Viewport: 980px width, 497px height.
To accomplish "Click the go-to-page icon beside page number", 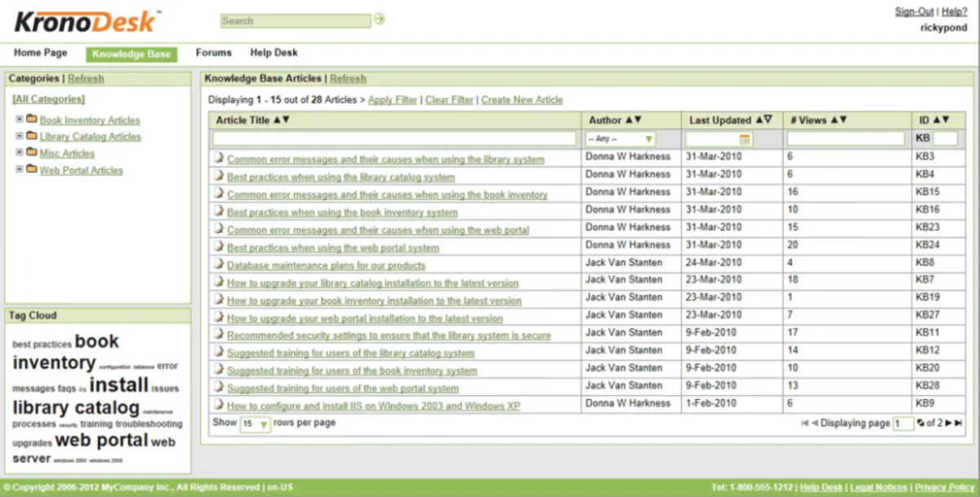I will [x=920, y=423].
